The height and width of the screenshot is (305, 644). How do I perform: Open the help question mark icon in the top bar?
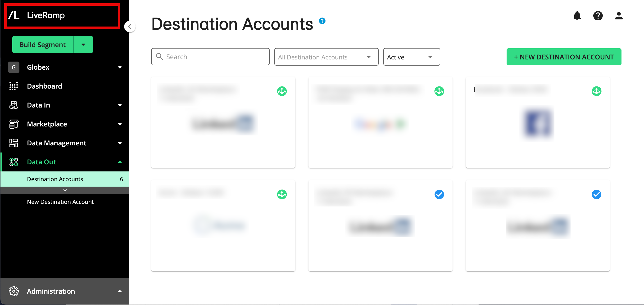(598, 16)
